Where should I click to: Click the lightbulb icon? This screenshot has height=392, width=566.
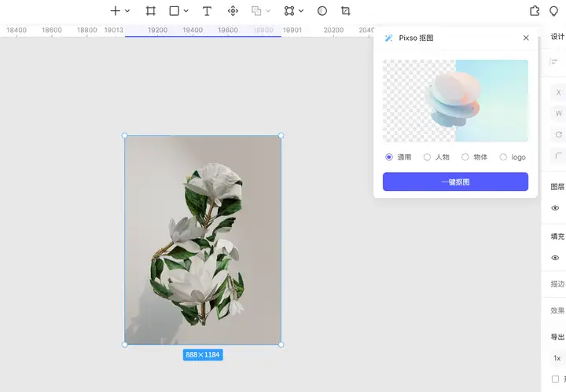553,11
